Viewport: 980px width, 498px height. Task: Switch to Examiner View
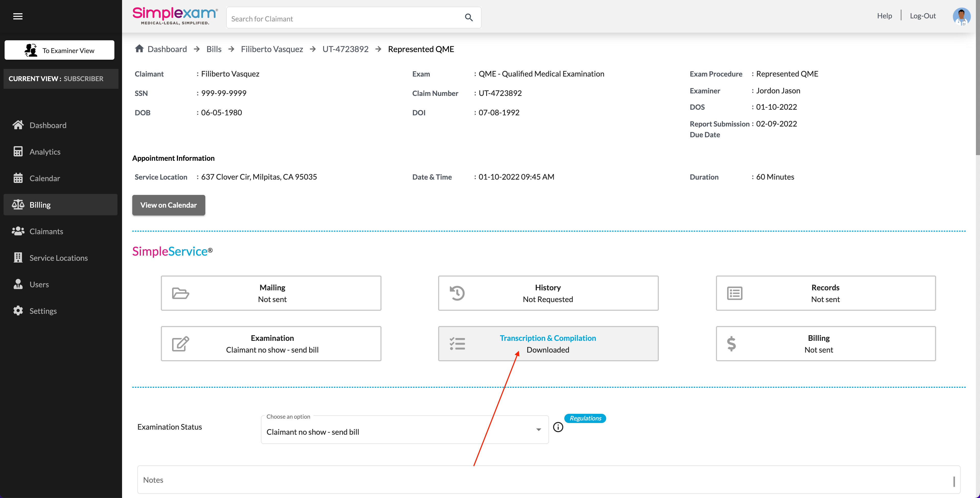[59, 50]
